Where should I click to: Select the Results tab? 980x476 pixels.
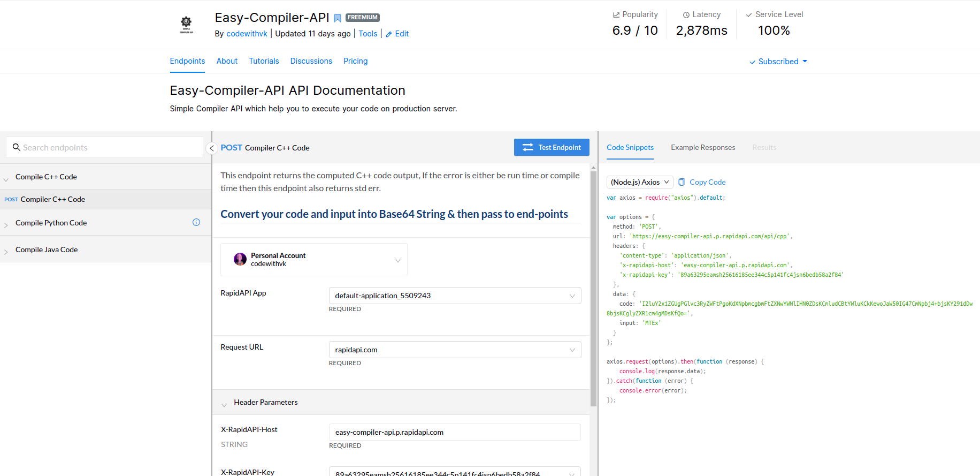click(764, 147)
